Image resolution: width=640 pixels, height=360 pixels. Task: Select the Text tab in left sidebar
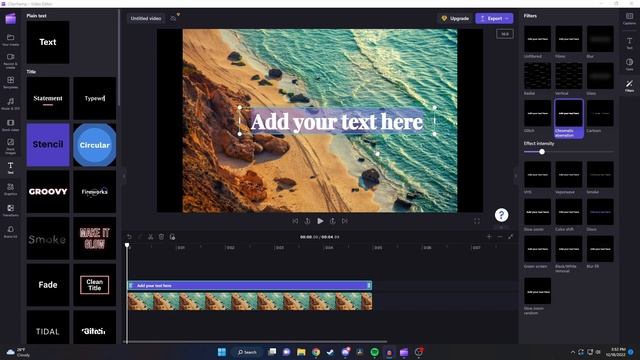click(x=11, y=167)
